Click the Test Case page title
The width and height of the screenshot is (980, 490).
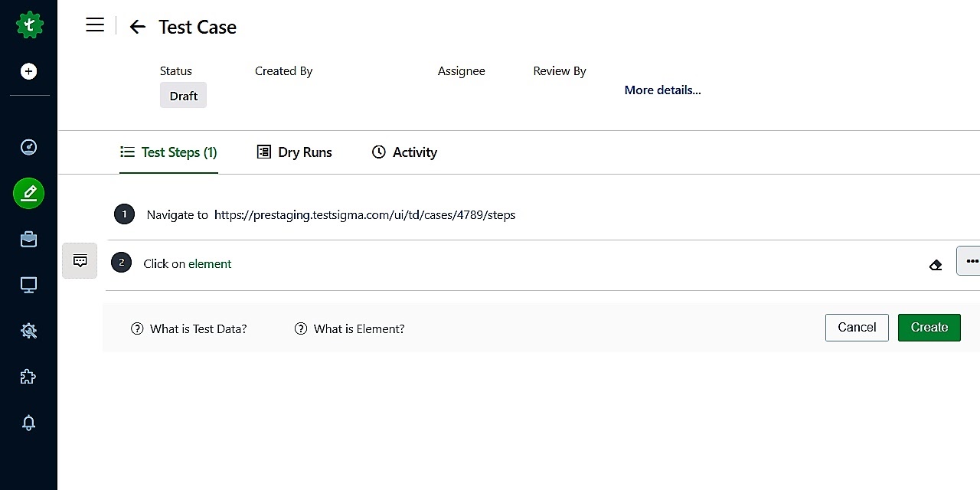coord(198,27)
